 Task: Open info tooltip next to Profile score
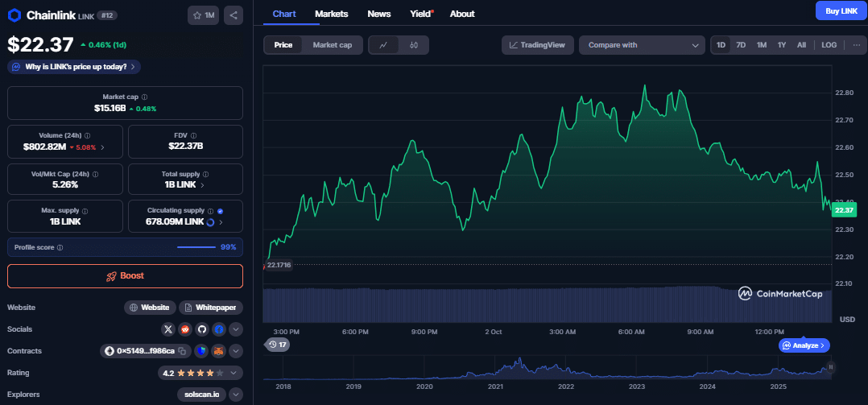pyautogui.click(x=60, y=248)
